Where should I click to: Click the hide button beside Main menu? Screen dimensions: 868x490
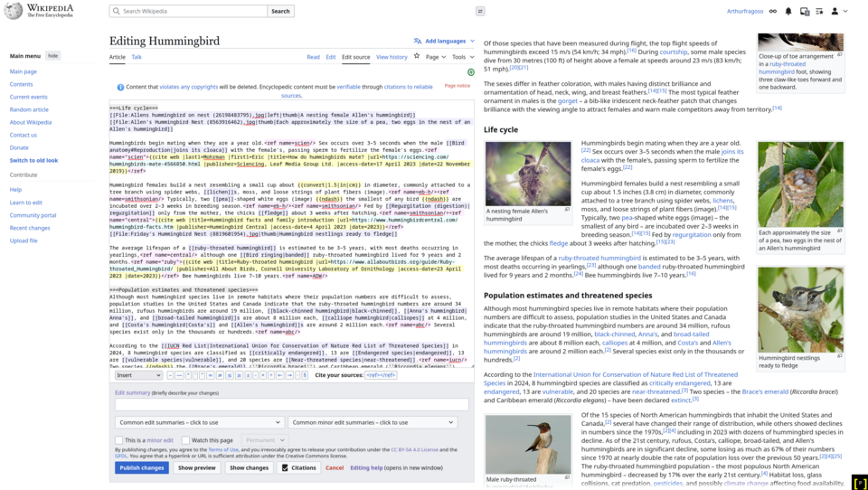[53, 56]
